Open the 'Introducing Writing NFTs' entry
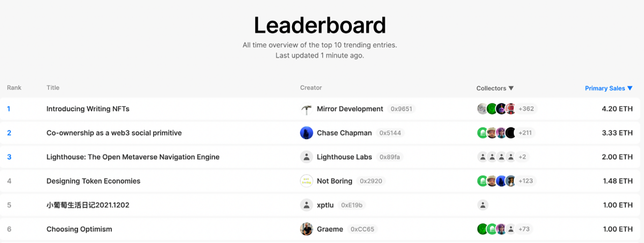The image size is (644, 243). click(x=88, y=109)
